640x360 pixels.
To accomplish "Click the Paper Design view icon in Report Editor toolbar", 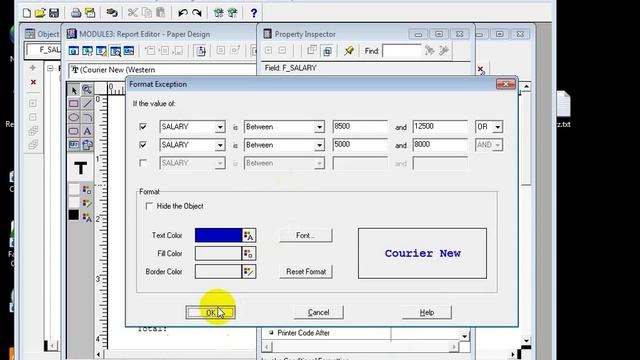I will tap(116, 51).
